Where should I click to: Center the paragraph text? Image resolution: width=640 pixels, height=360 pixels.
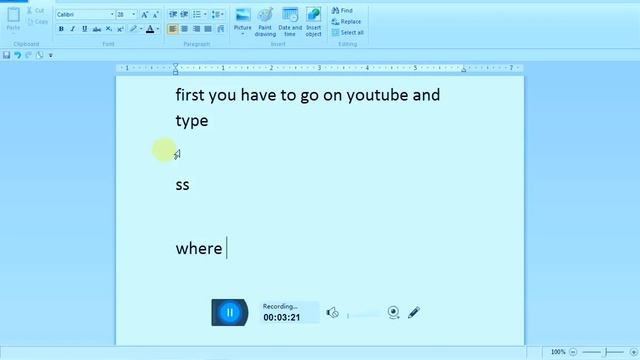coord(185,29)
